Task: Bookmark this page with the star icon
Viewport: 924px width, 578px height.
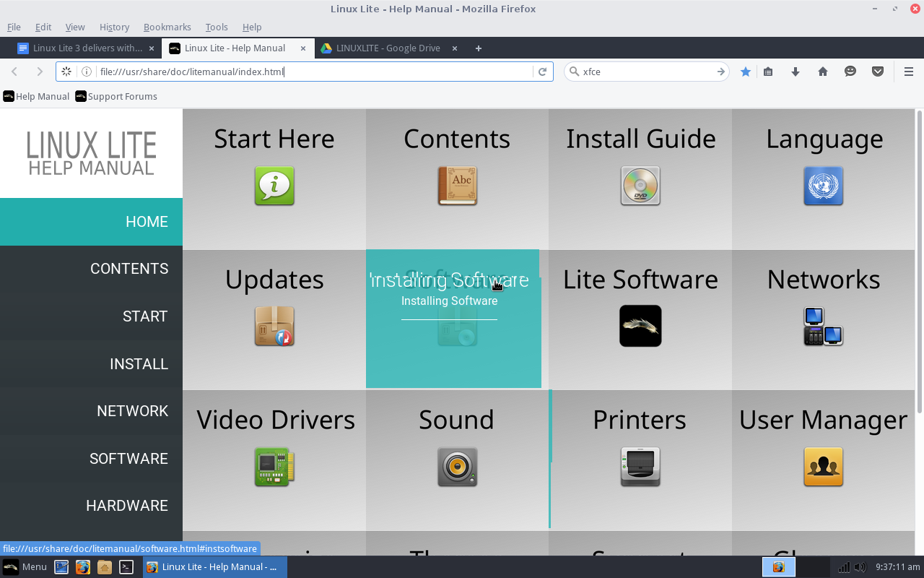Action: (x=746, y=72)
